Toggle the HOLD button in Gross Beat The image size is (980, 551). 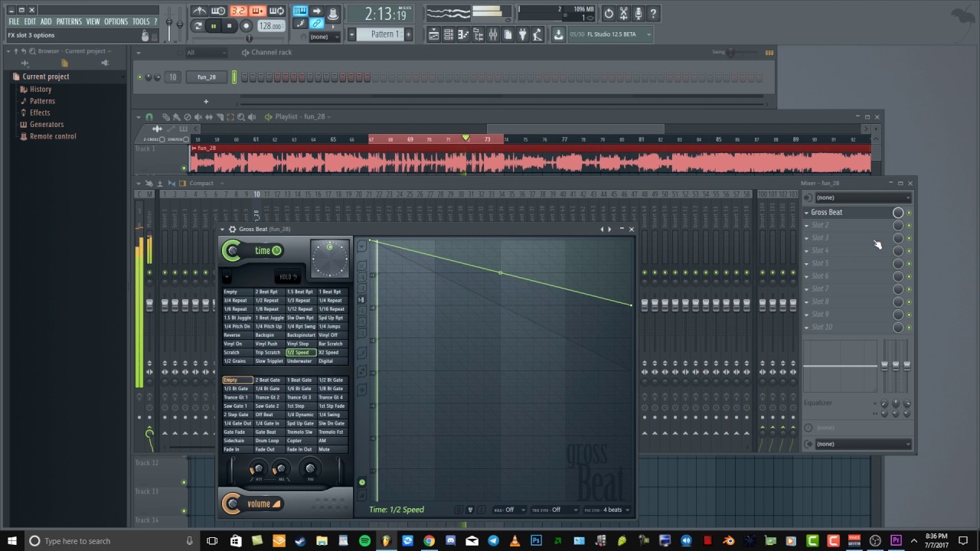[x=286, y=277]
